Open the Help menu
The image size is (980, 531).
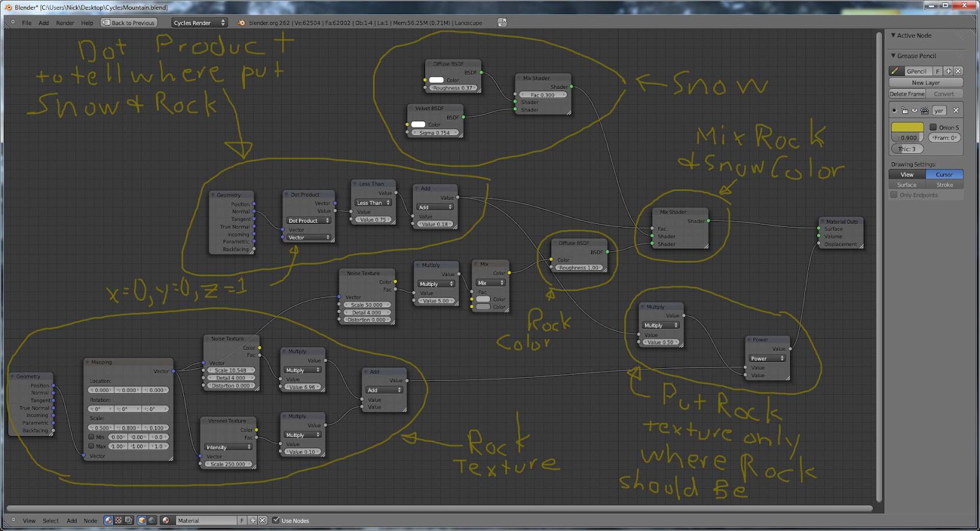click(87, 23)
